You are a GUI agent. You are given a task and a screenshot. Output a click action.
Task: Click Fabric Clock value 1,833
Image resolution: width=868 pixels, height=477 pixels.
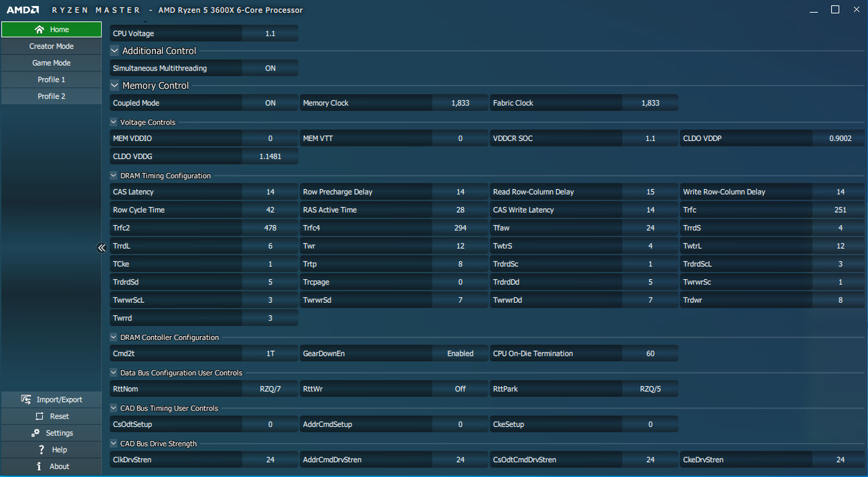tap(650, 103)
